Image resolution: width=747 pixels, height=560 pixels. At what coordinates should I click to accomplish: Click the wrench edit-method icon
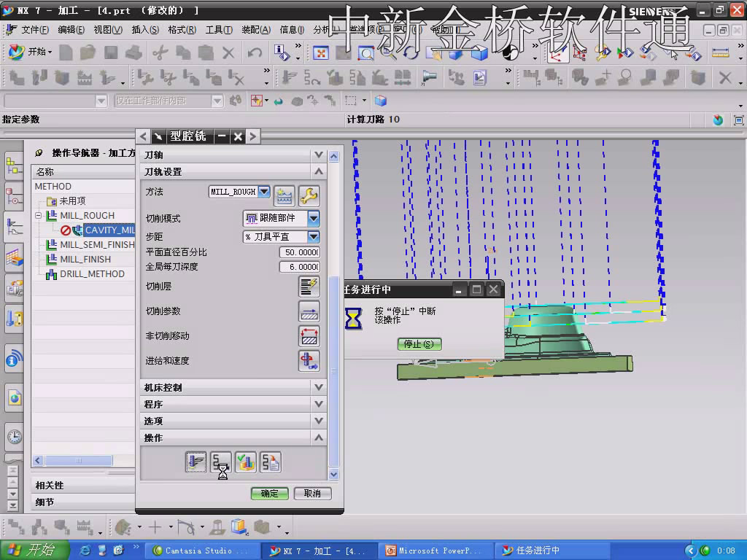click(309, 195)
